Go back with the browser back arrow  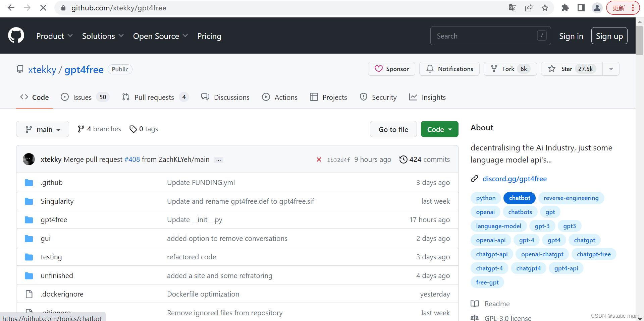pos(11,8)
